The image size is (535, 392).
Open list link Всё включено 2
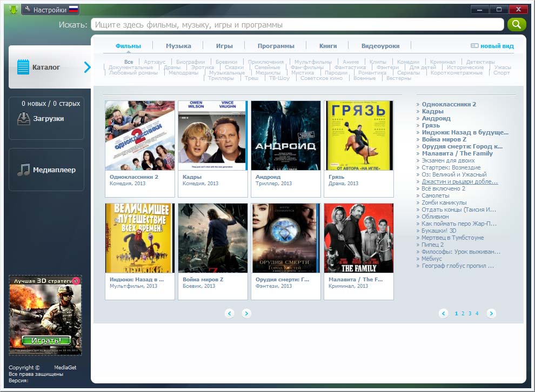443,188
